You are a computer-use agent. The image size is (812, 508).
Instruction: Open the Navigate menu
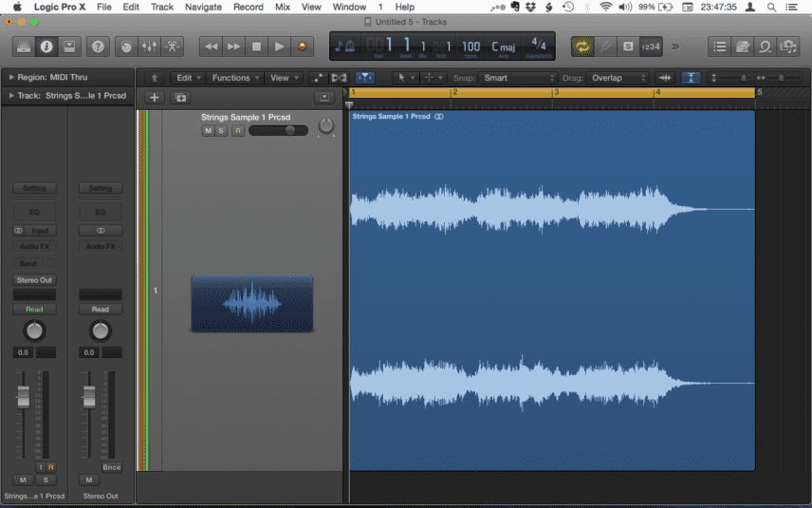(x=203, y=7)
